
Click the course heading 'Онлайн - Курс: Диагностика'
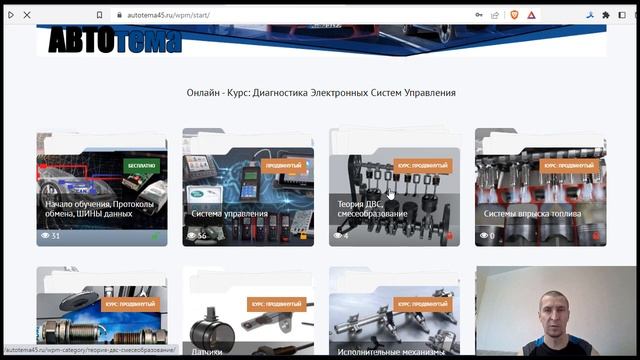click(x=321, y=93)
